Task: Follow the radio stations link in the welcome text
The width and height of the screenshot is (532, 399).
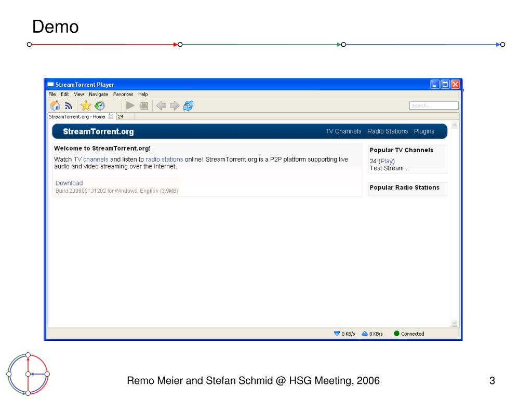Action: point(164,159)
